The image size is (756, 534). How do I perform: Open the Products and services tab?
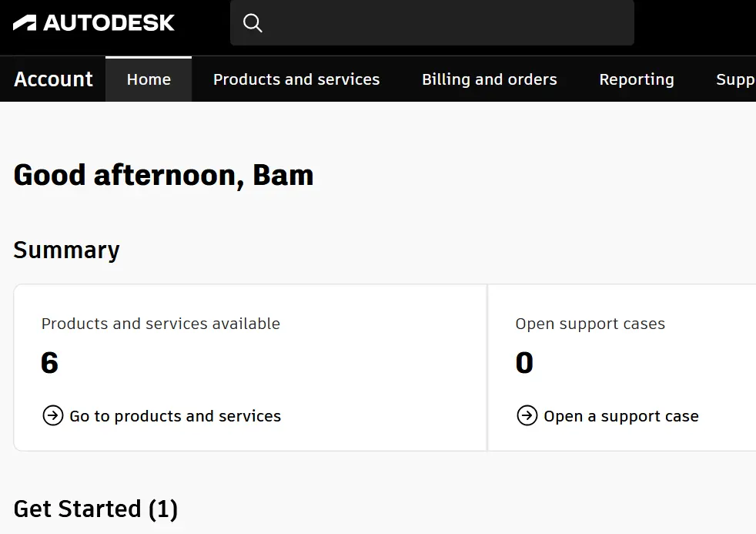click(x=296, y=79)
